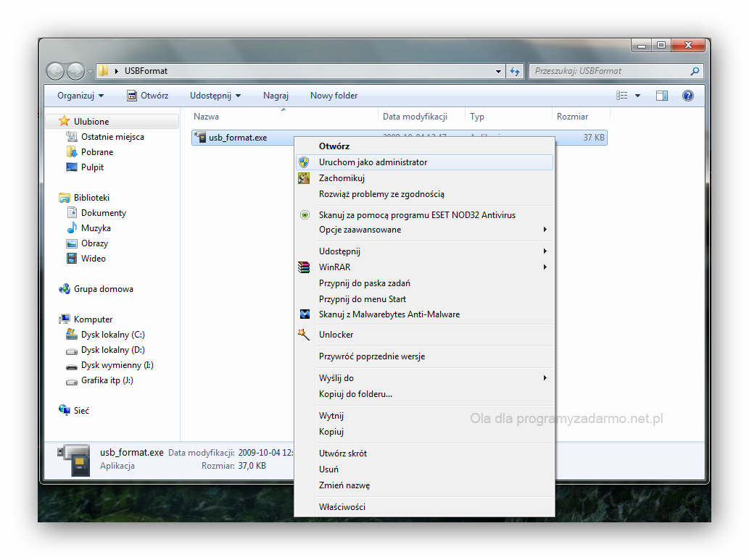
Task: Open Grafika itp (J:) in navigation pane
Action: point(107,380)
